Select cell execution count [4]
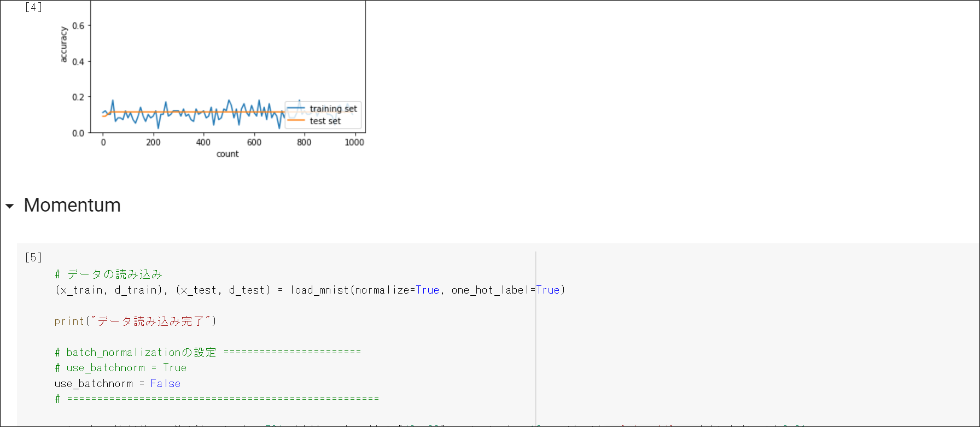Image resolution: width=980 pixels, height=427 pixels. (x=33, y=7)
